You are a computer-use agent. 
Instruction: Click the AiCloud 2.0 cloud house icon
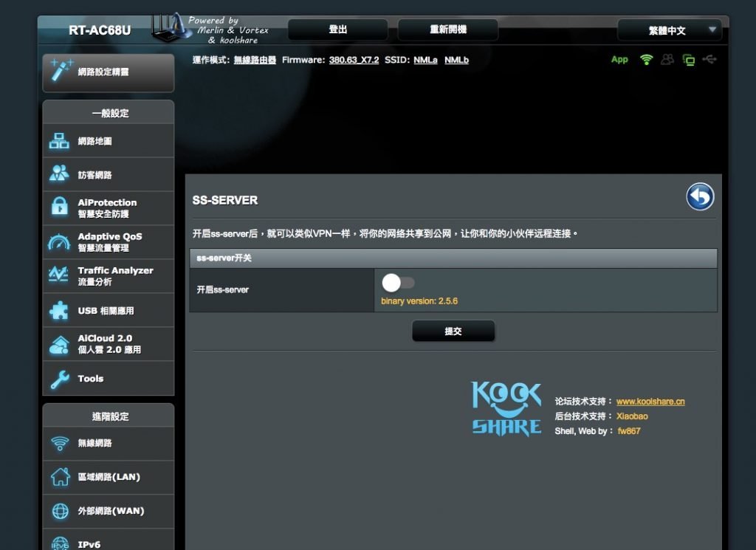pos(59,345)
